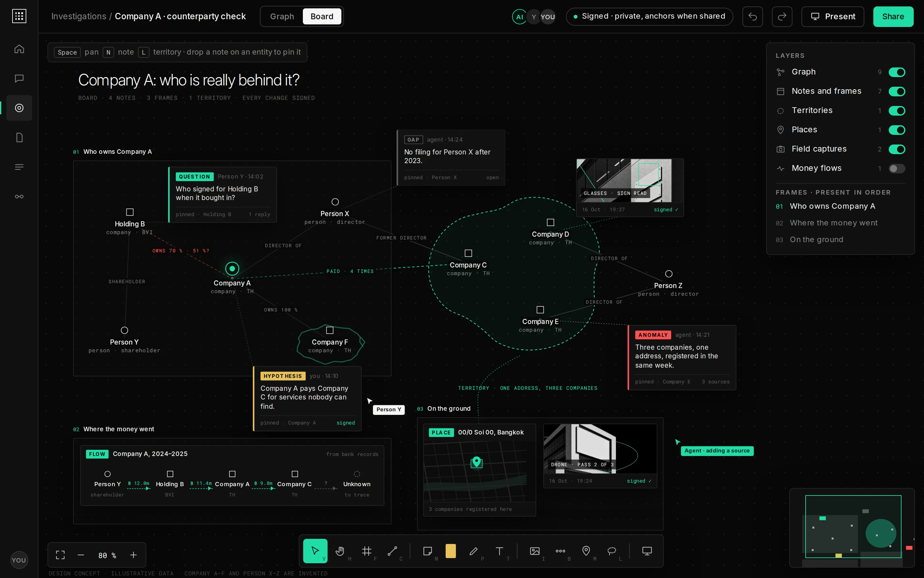Viewport: 924px width, 578px height.
Task: Toggle the Notes and frames layer
Action: pyautogui.click(x=896, y=92)
